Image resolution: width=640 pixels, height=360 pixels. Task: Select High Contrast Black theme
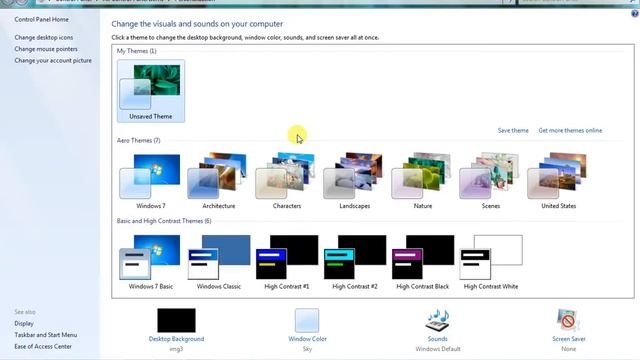point(422,262)
